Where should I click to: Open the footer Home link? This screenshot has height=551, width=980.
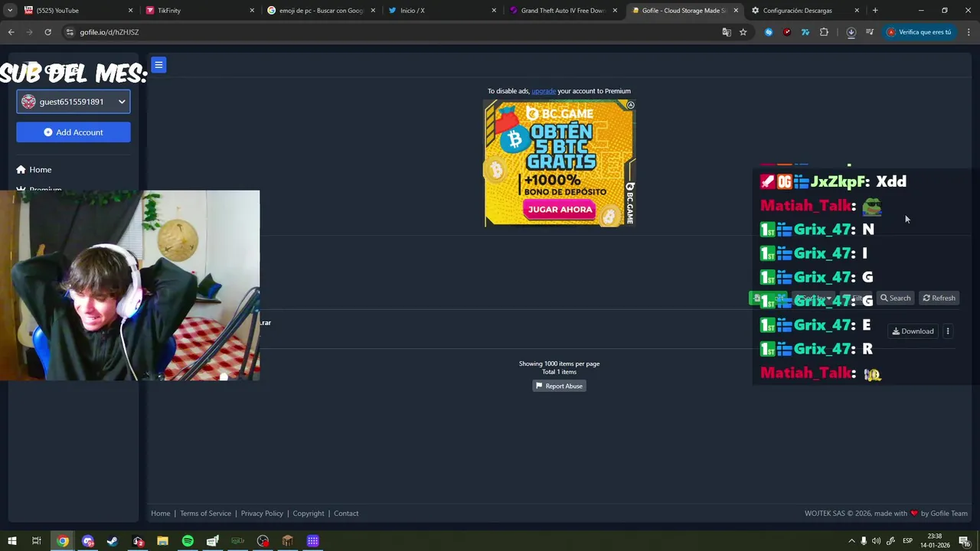pyautogui.click(x=161, y=514)
